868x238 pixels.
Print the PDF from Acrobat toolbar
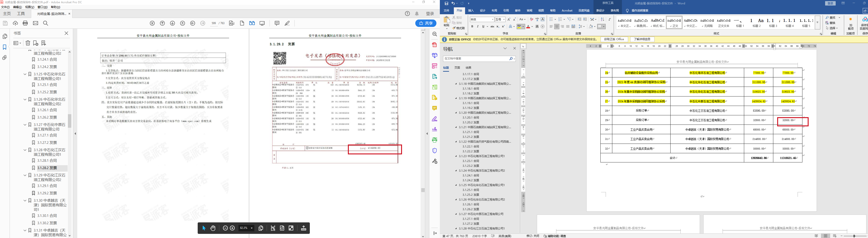[x=25, y=23]
